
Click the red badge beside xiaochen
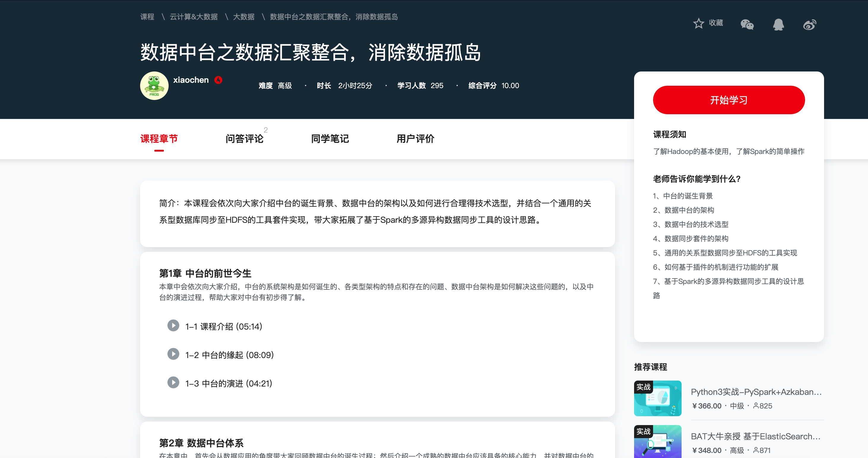coord(218,80)
